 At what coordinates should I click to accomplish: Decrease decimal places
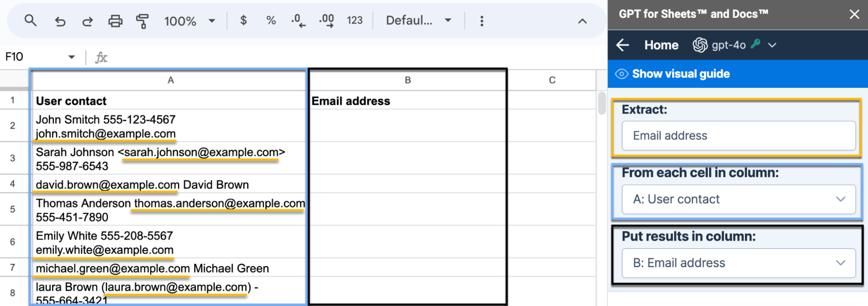(298, 20)
